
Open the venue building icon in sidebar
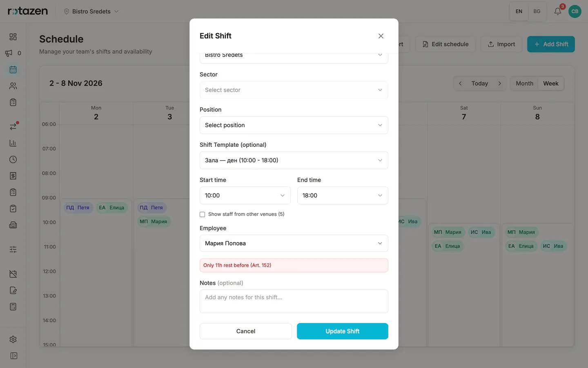pyautogui.click(x=13, y=225)
